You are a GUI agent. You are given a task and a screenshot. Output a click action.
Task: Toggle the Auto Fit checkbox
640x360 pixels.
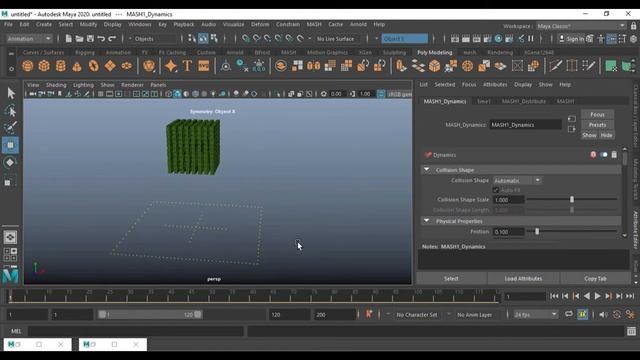(496, 190)
